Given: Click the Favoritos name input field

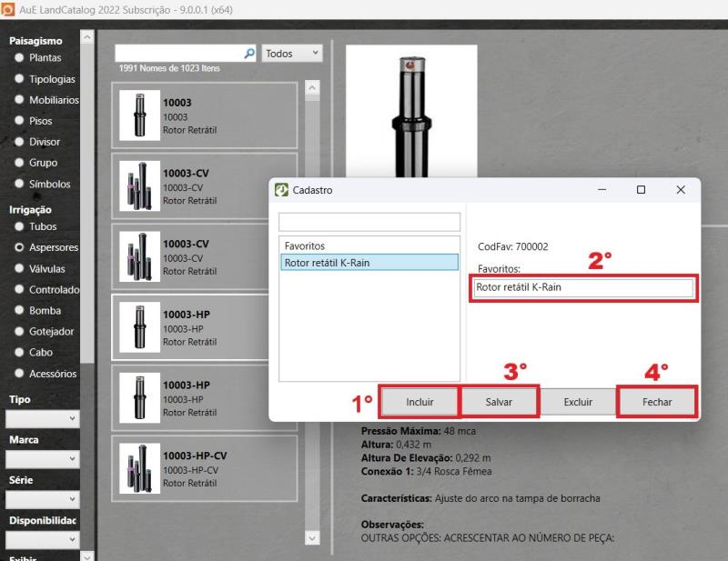Looking at the screenshot, I should (583, 287).
